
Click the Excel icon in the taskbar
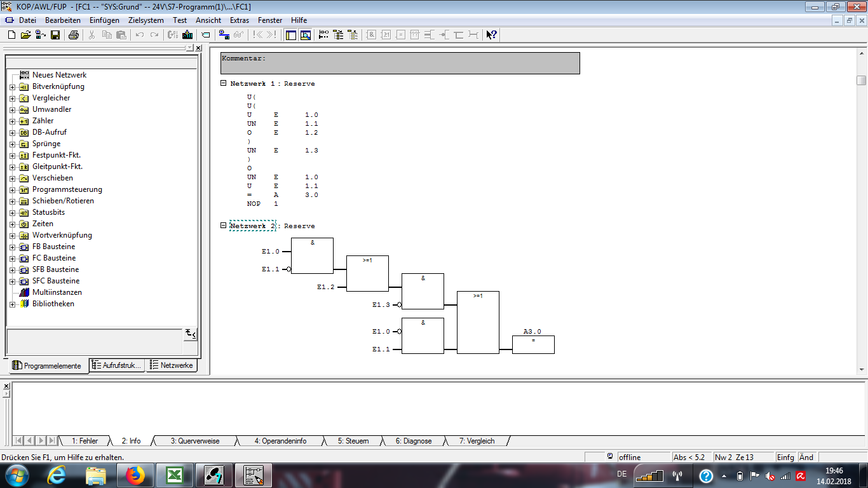pos(174,475)
